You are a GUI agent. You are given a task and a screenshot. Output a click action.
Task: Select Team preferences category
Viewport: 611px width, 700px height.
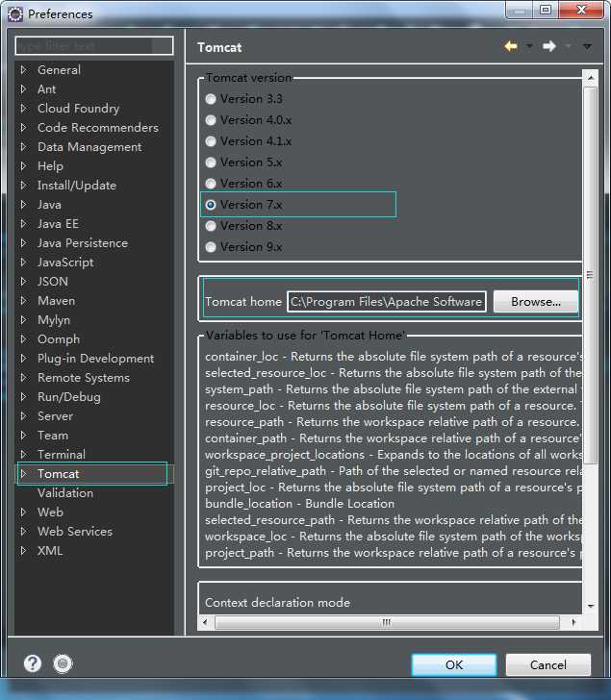tap(53, 436)
